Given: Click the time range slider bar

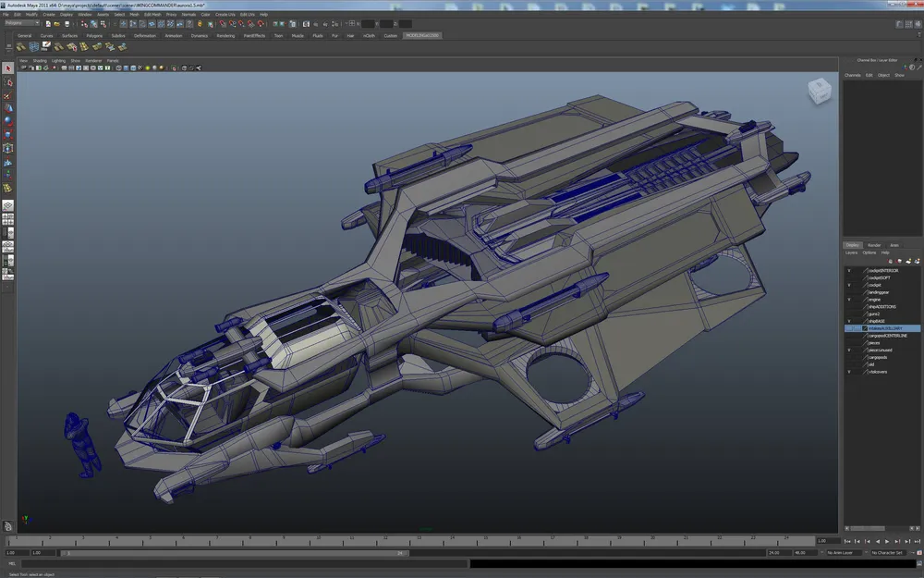Looking at the screenshot, I should point(231,553).
